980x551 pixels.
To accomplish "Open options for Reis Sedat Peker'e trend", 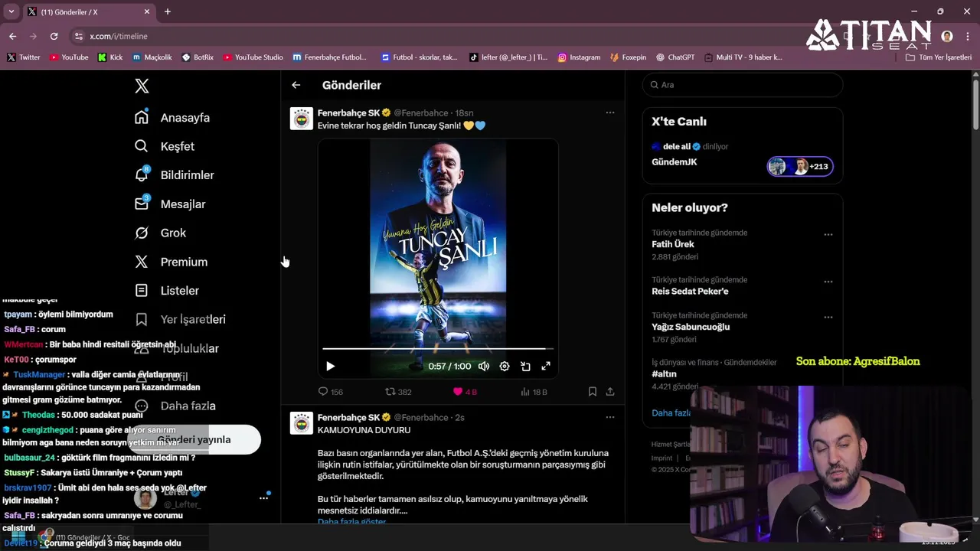I will point(828,282).
